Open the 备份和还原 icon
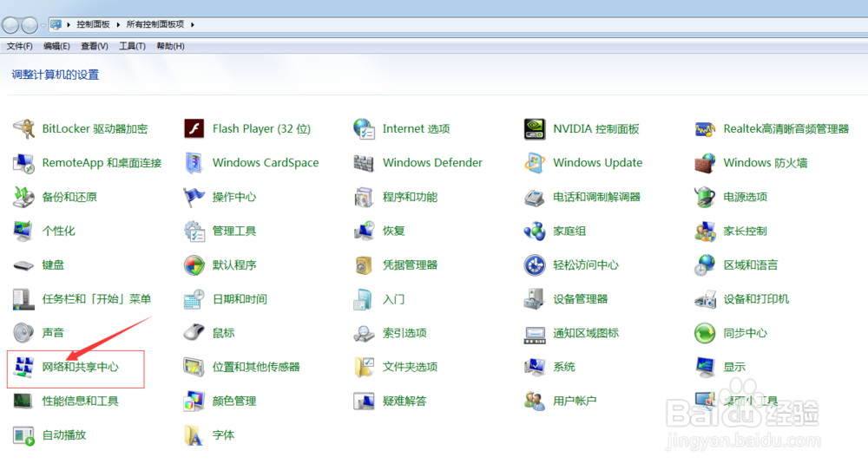The image size is (868, 470). pyautogui.click(x=23, y=197)
